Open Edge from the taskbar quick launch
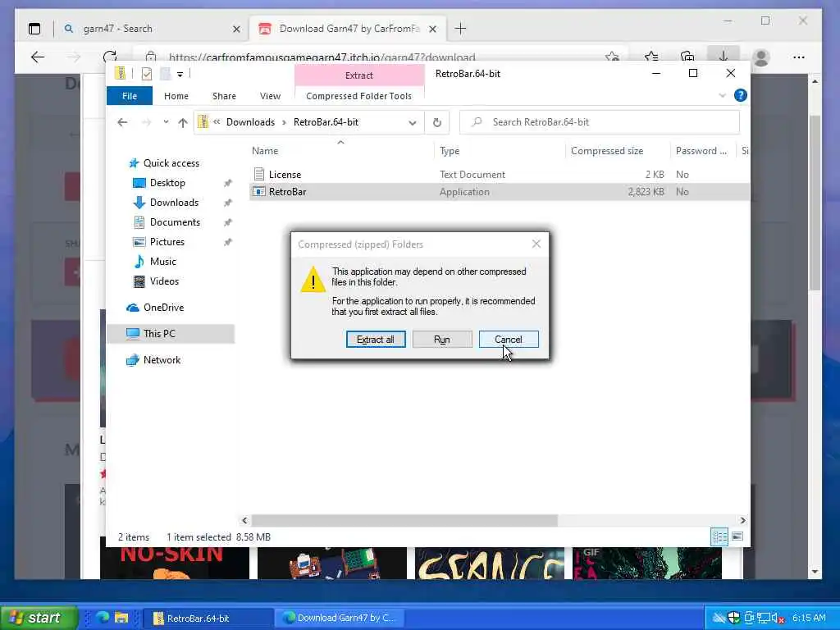Screen dimensions: 840x630 coord(103,617)
